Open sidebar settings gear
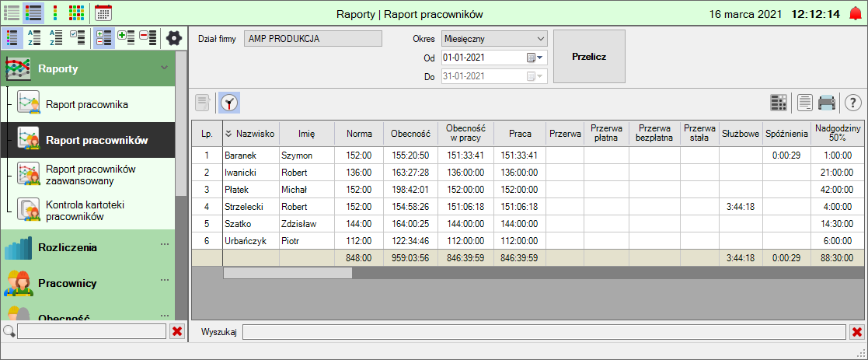This screenshot has width=868, height=360. click(174, 37)
